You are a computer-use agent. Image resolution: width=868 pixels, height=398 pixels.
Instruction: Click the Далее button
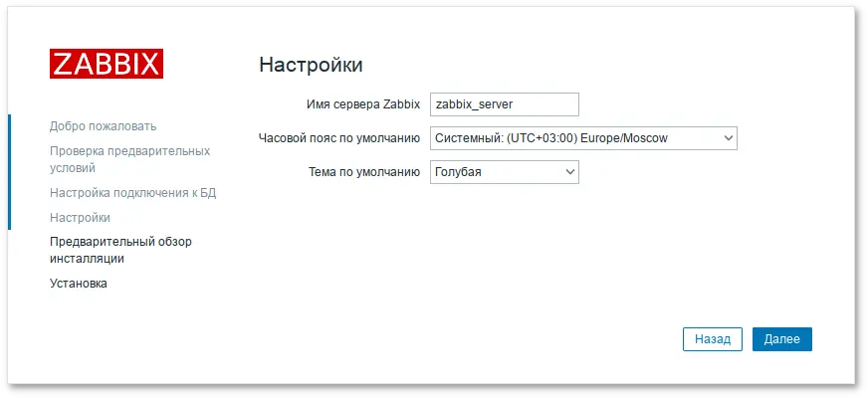782,339
